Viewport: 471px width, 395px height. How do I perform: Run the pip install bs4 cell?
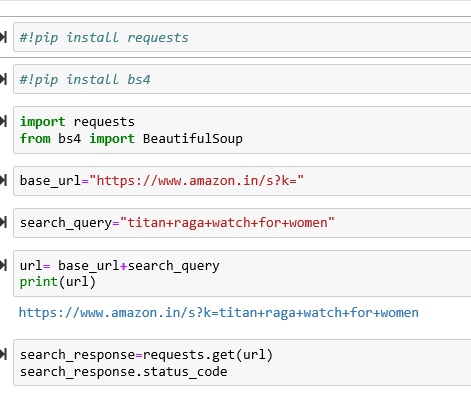tap(3, 79)
